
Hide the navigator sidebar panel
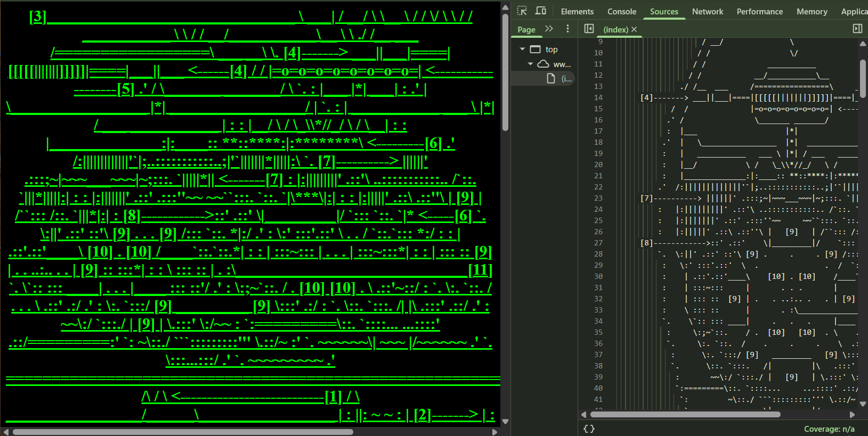[589, 29]
